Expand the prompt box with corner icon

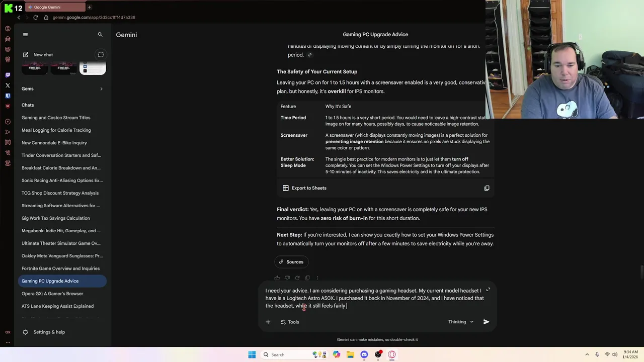coord(488,290)
